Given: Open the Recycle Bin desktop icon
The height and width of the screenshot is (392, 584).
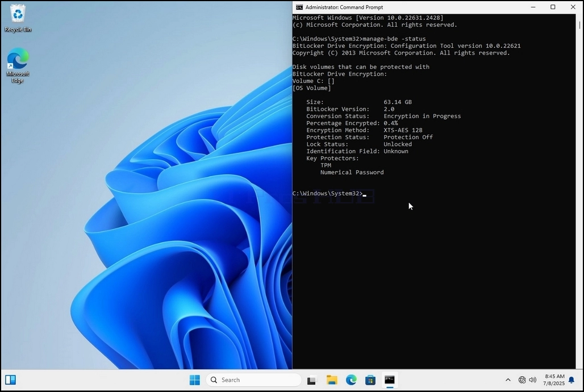Looking at the screenshot, I should click(x=18, y=18).
